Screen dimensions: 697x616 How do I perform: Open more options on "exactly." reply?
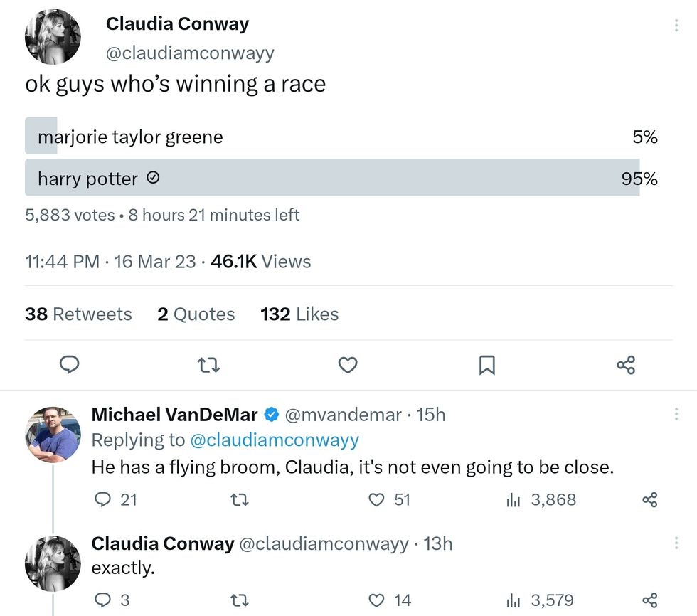(x=676, y=543)
